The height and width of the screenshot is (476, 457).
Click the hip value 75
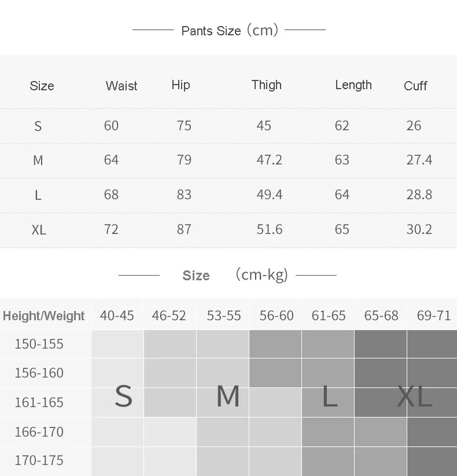[184, 126]
